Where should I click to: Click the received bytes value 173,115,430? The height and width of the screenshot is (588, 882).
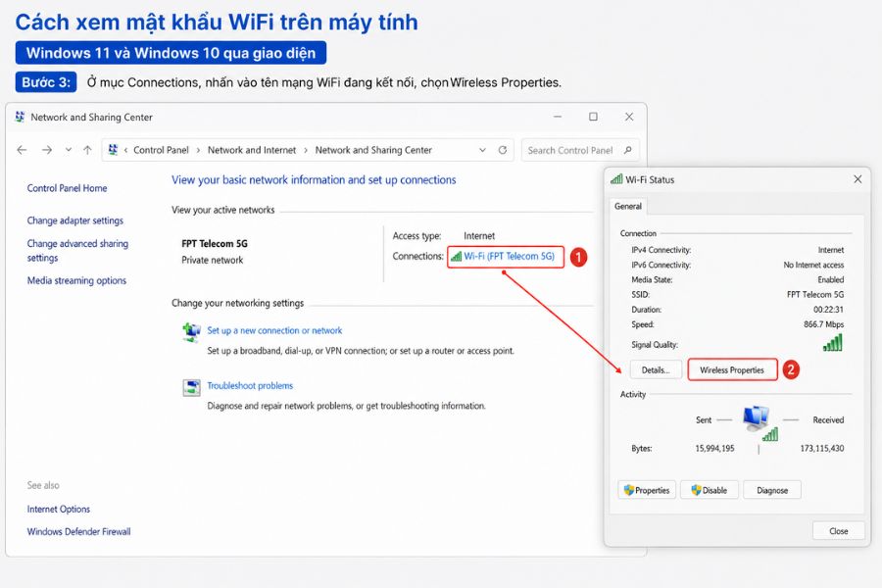click(822, 449)
